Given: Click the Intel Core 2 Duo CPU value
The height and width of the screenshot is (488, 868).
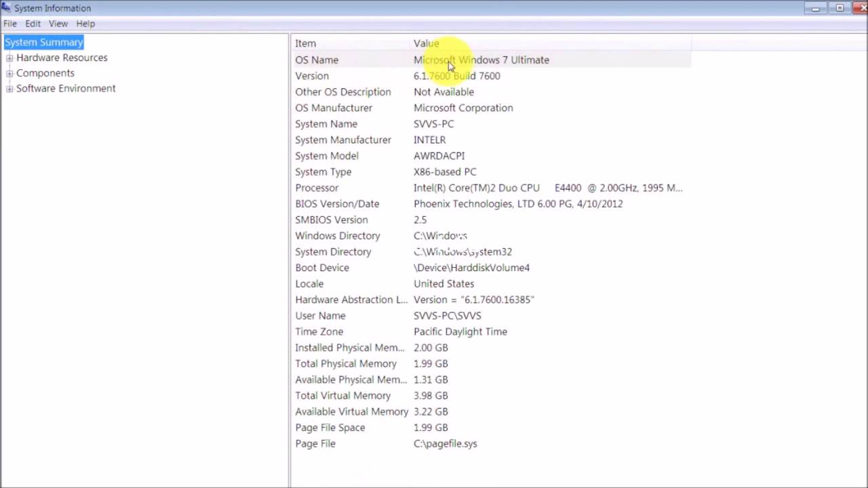Looking at the screenshot, I should pos(548,188).
